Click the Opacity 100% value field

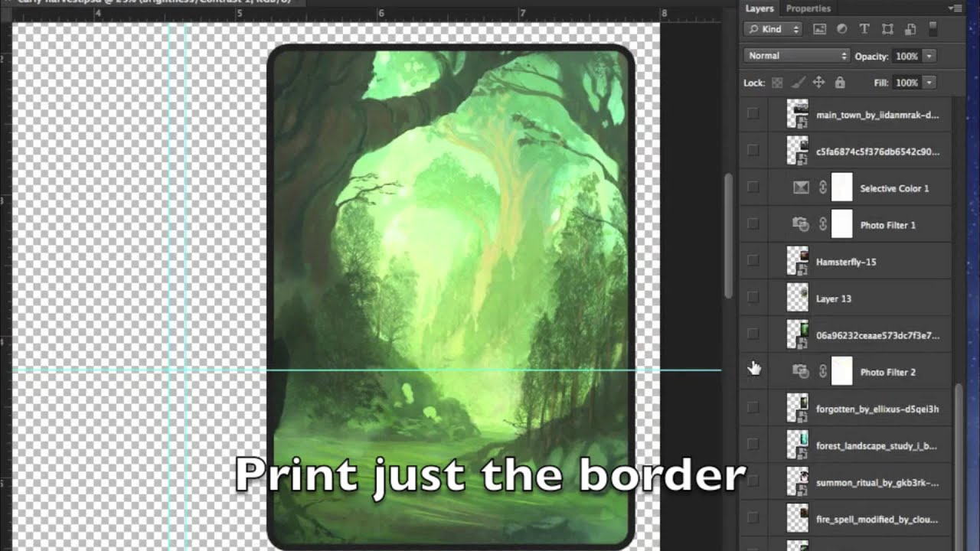tap(906, 56)
